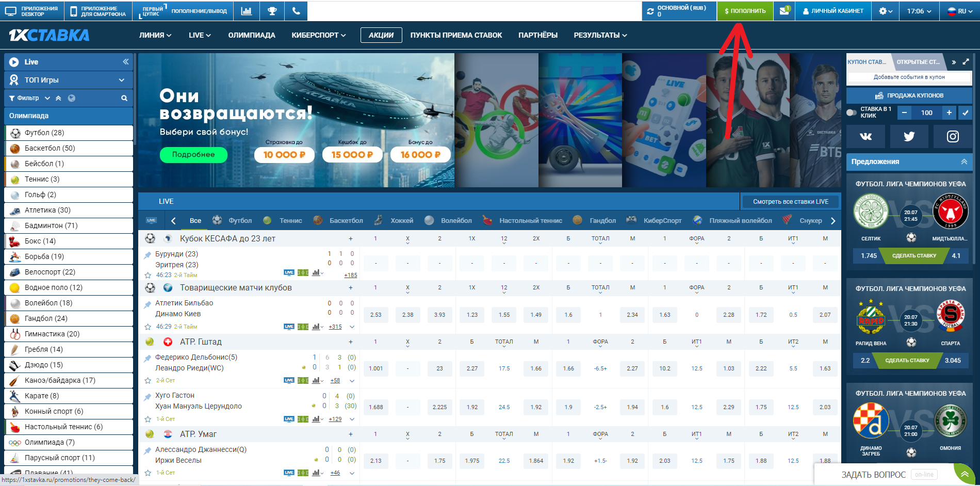
Task: Select Баскетбол (50) in sidebar
Action: pos(69,148)
